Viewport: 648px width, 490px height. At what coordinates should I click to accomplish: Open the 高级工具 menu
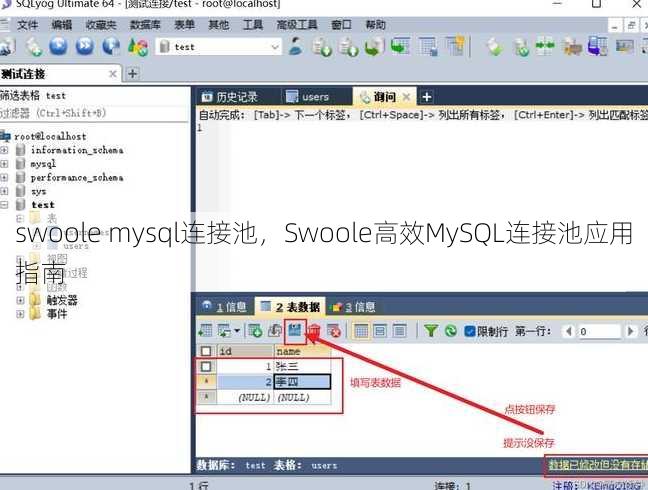297,25
